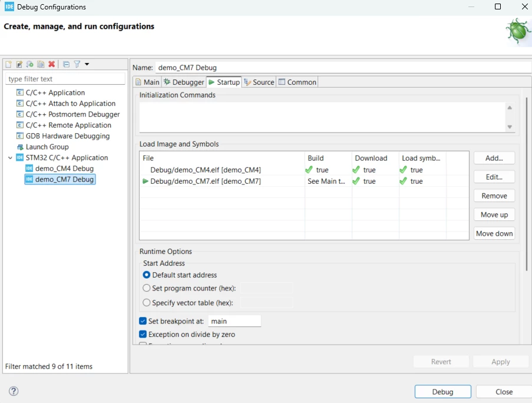Collapse the STM32 C/C++ Application tree node

pos(10,158)
